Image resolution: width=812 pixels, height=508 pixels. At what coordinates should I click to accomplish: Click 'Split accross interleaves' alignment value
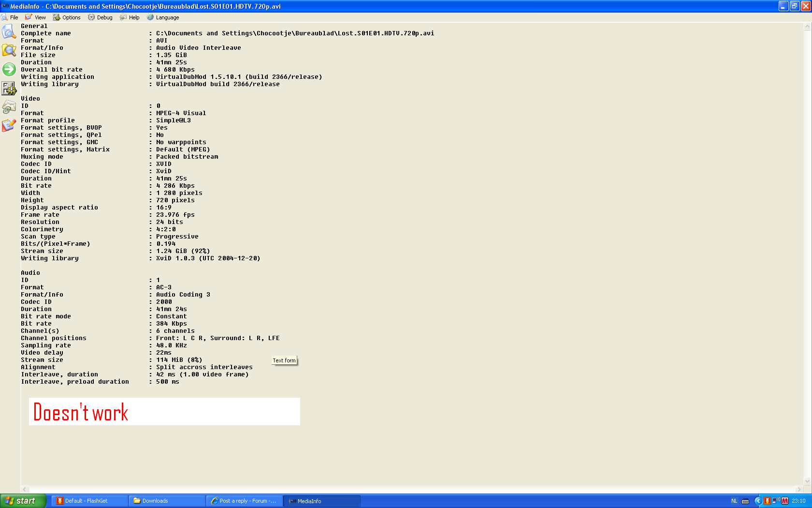click(x=204, y=367)
